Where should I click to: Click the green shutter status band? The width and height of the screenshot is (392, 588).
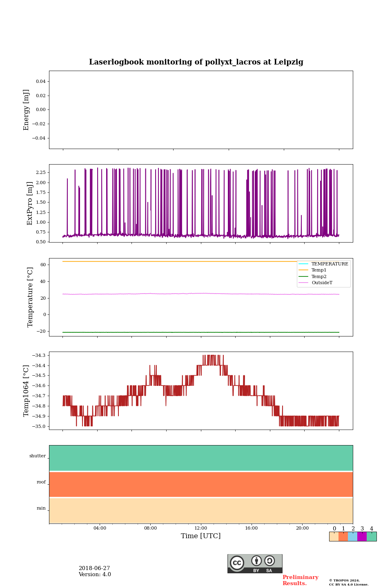point(201,458)
